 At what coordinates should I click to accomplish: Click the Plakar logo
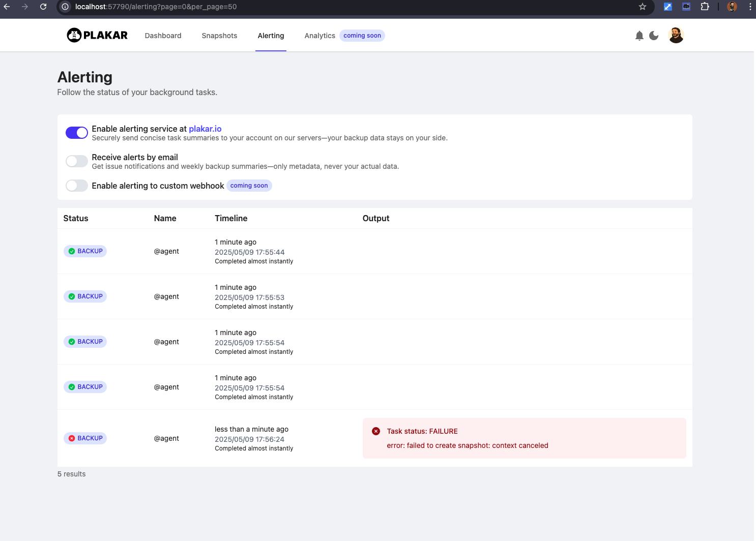pos(97,35)
